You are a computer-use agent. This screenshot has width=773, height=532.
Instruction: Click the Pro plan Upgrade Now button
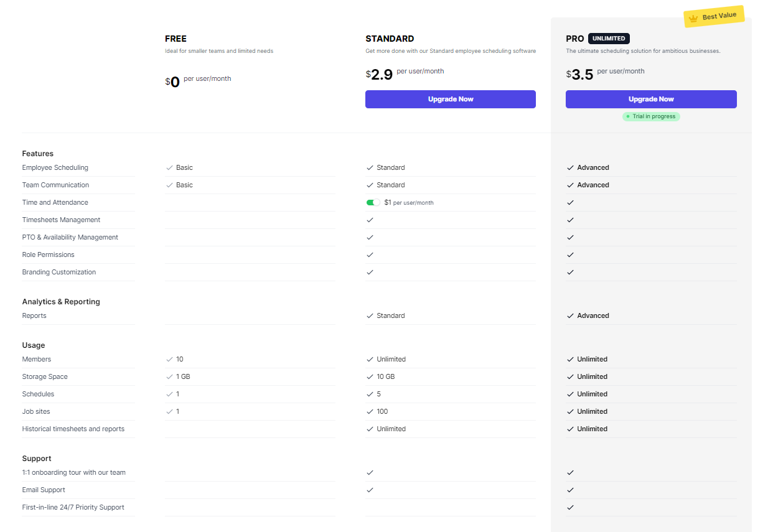click(x=651, y=100)
